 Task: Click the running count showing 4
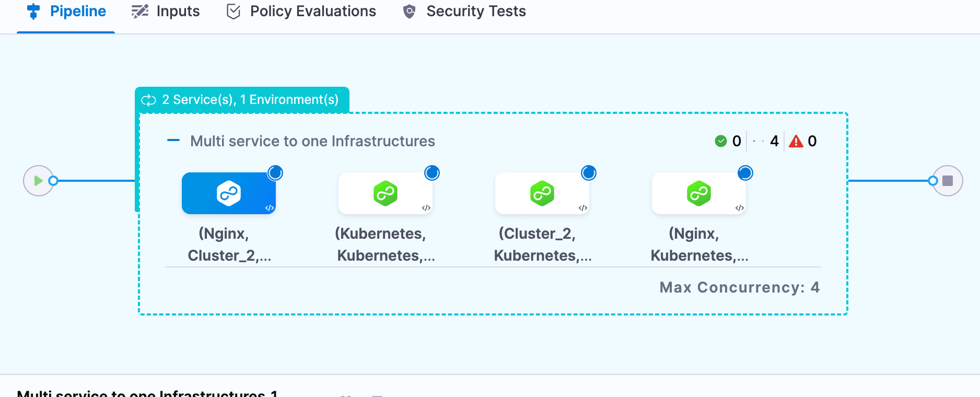(x=774, y=141)
